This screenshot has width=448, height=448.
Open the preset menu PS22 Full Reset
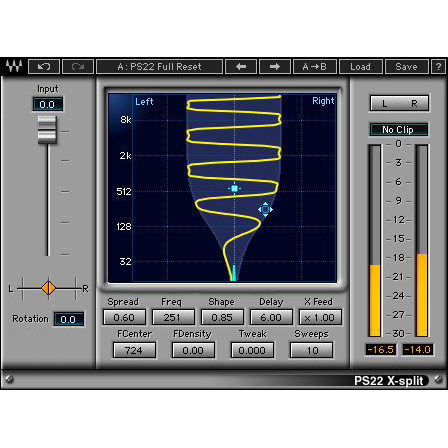pyautogui.click(x=159, y=67)
